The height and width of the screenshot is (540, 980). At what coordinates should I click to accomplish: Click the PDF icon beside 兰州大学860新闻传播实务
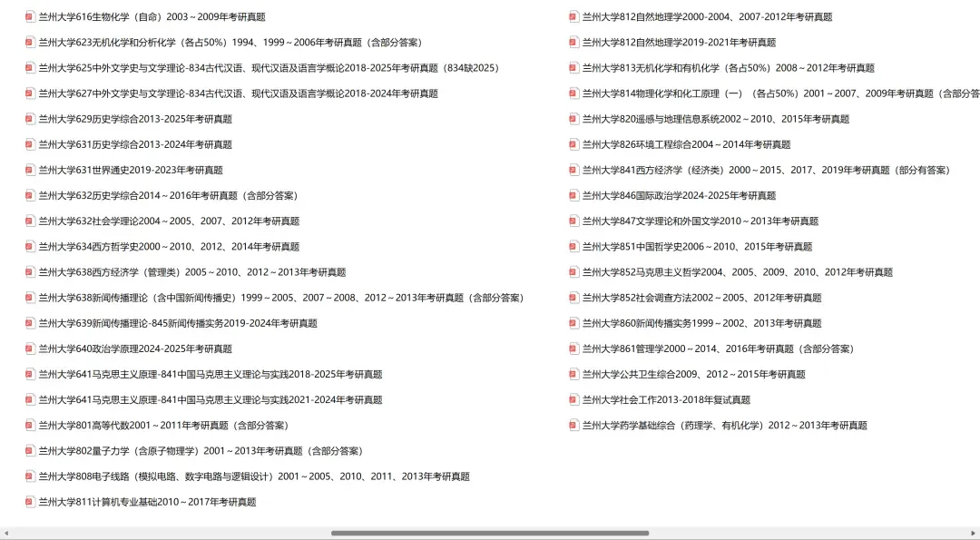(573, 323)
